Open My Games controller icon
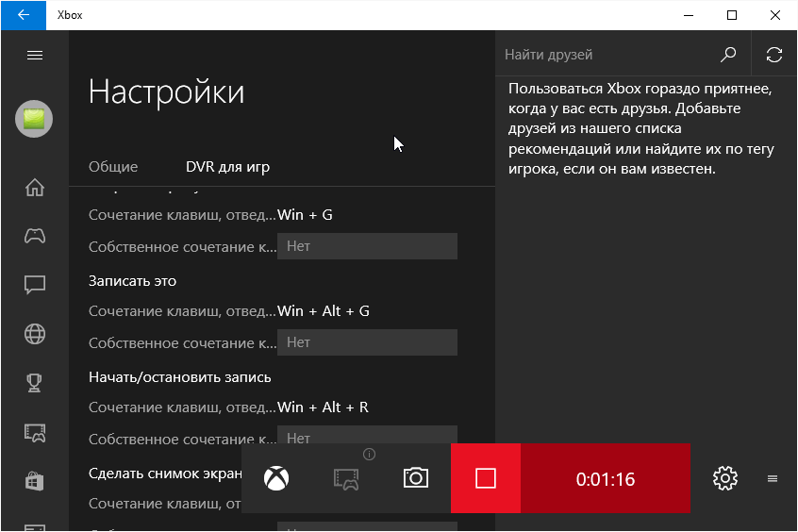The height and width of the screenshot is (532, 798). coord(35,236)
